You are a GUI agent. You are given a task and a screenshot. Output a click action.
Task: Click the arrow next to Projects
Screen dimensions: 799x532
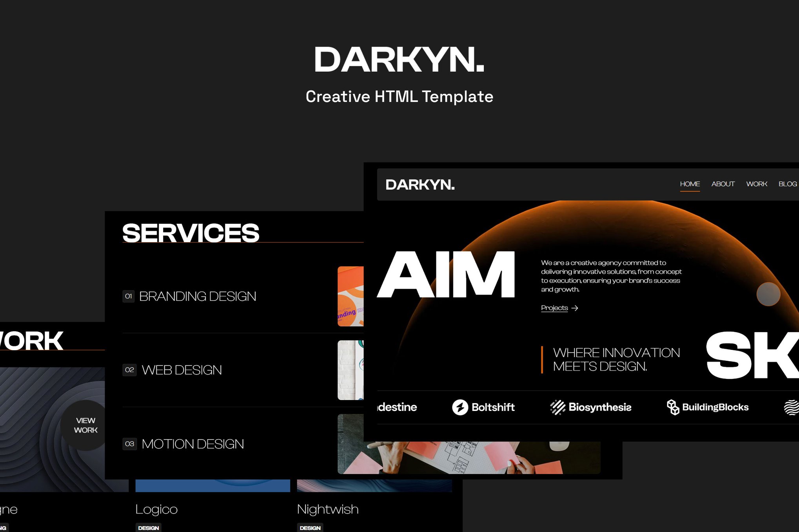point(575,308)
